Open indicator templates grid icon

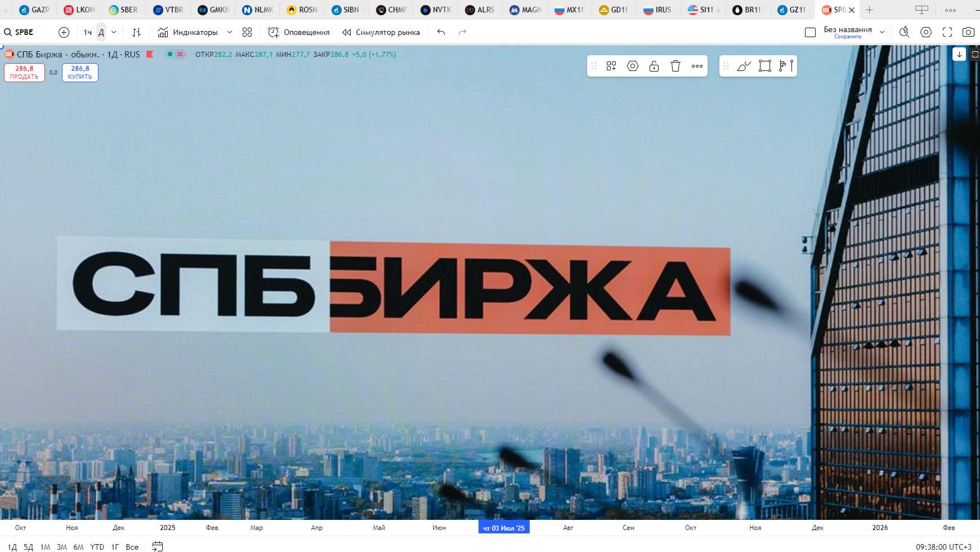247,32
